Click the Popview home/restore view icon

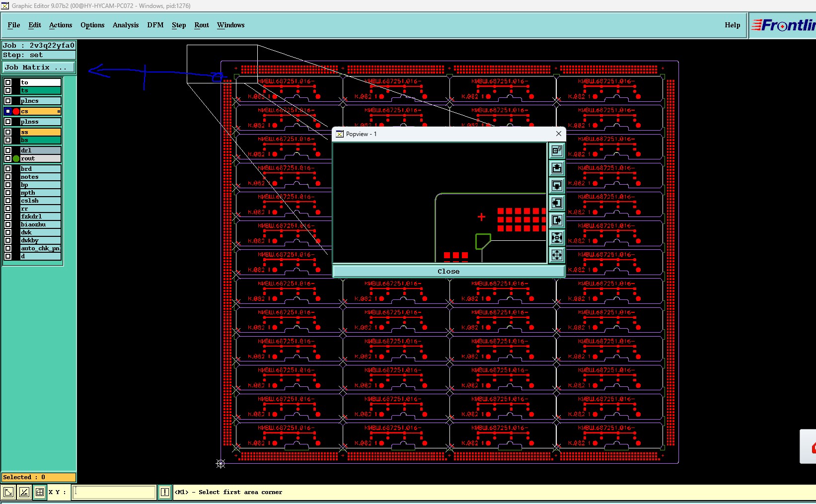pyautogui.click(x=557, y=150)
